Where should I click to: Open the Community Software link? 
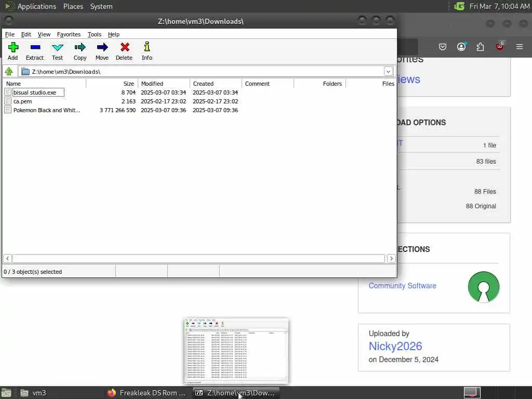(403, 286)
